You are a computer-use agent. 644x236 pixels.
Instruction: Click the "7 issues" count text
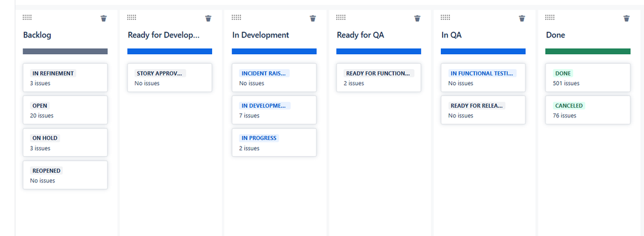(249, 115)
